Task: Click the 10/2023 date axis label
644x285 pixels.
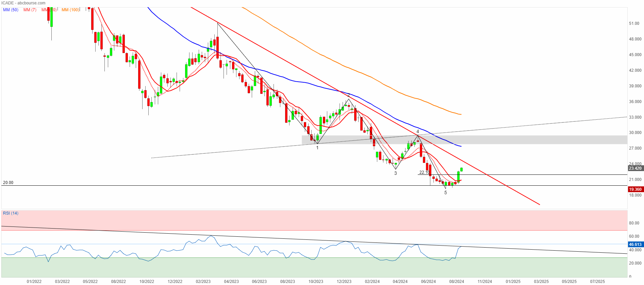Action: tap(316, 282)
